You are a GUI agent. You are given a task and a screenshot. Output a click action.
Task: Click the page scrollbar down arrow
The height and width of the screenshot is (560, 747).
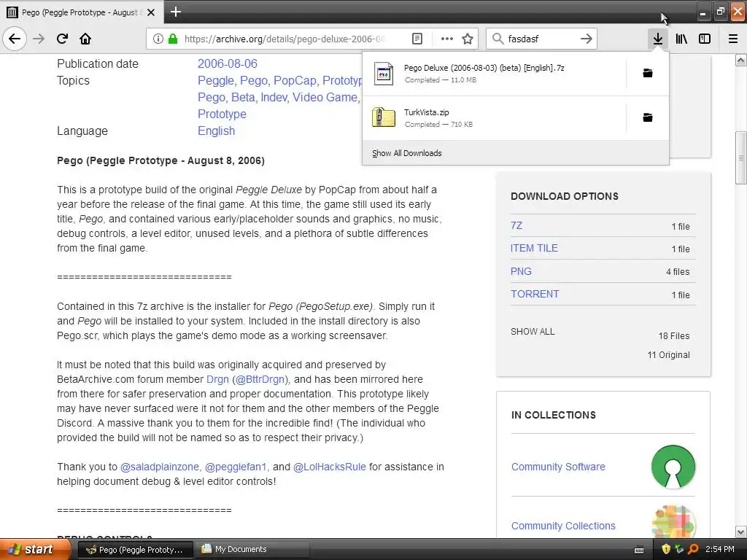tap(741, 532)
